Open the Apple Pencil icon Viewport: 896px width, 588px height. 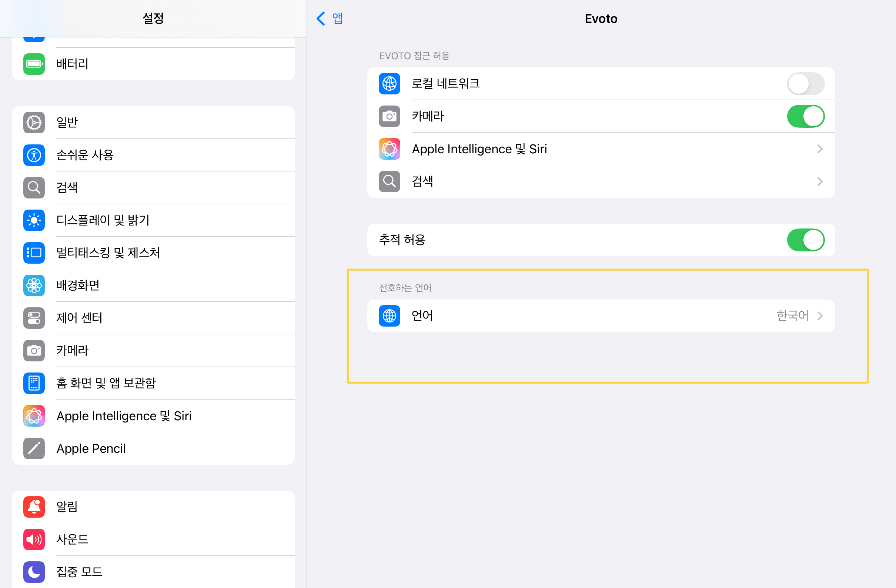coord(34,448)
